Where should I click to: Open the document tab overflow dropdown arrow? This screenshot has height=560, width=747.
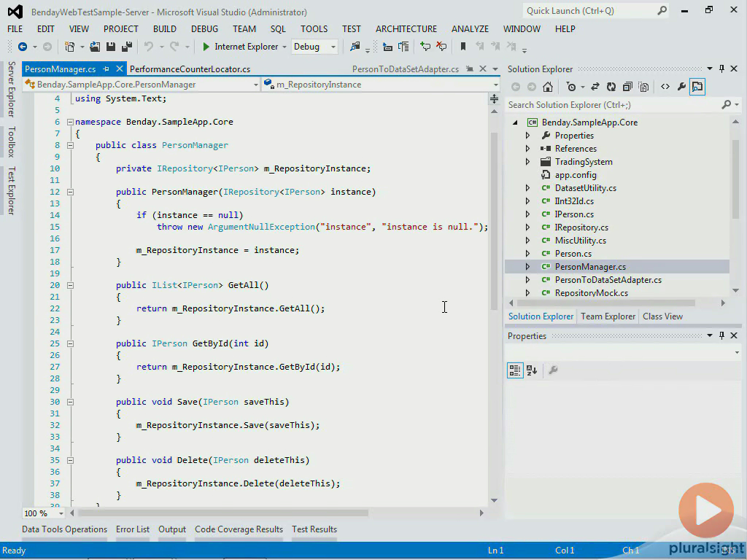(495, 69)
